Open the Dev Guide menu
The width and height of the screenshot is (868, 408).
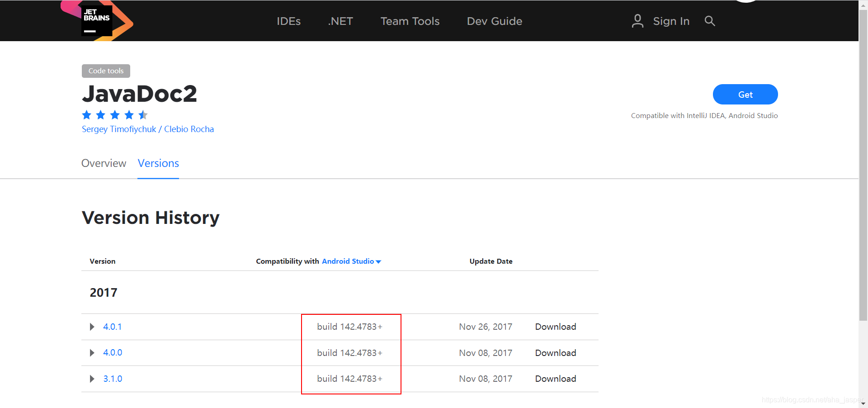[x=495, y=21]
